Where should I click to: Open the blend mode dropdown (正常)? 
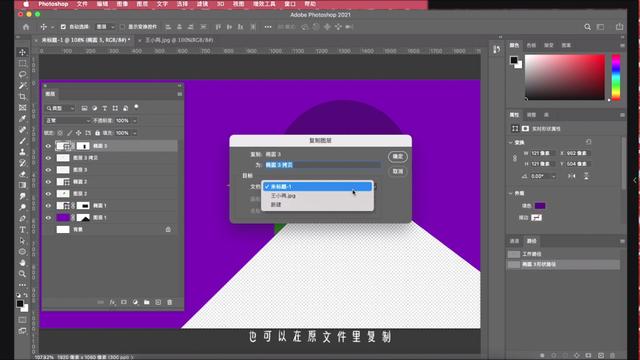(67, 121)
